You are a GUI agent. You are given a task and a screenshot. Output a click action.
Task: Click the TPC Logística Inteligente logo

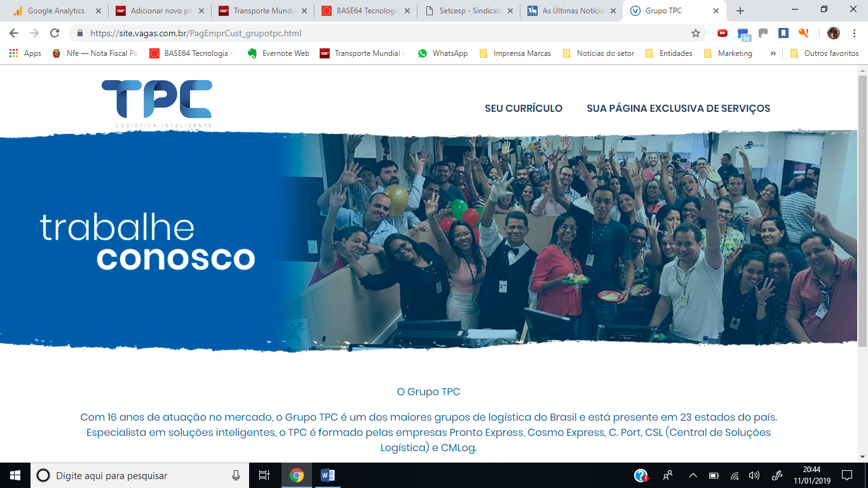click(157, 104)
